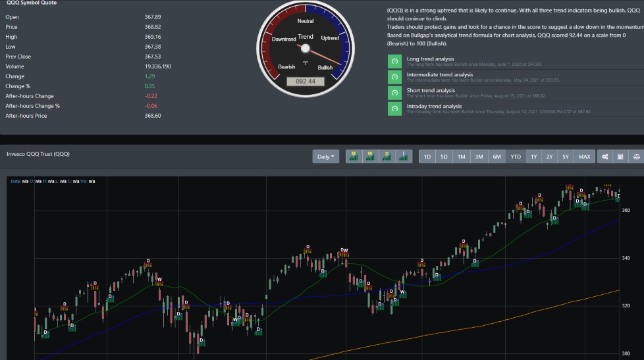Screen dimensions: 644x360
Task: Click the Change % value 0.35
Action: point(149,86)
